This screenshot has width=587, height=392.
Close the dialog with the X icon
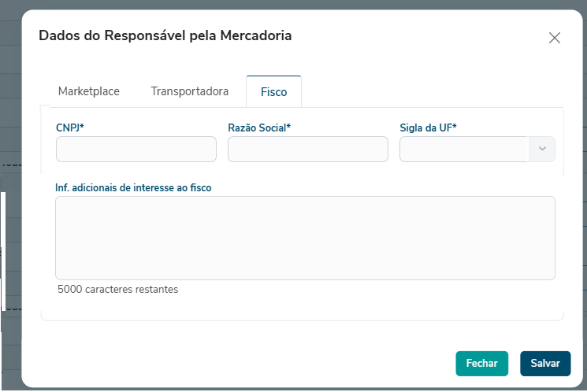(x=554, y=38)
